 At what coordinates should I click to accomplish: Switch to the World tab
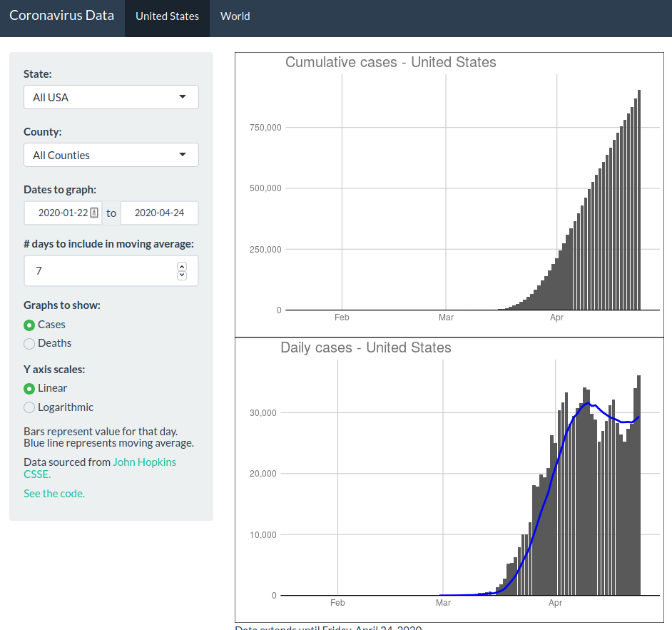[235, 16]
